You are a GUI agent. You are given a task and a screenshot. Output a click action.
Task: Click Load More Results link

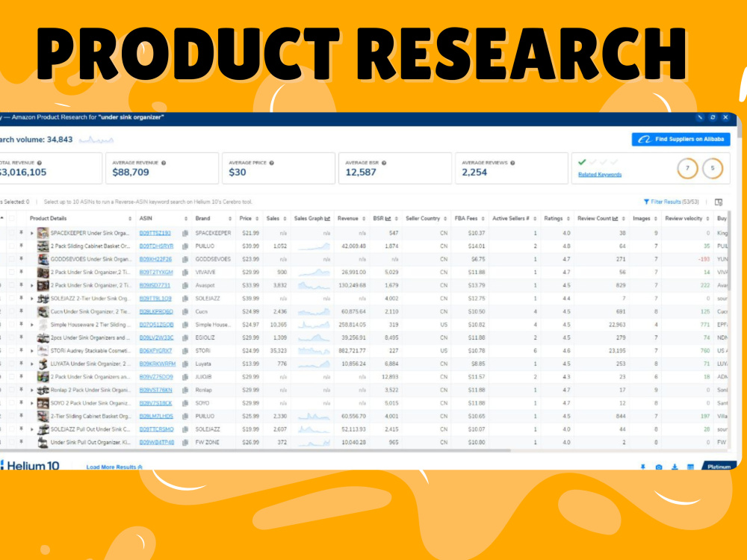click(114, 467)
